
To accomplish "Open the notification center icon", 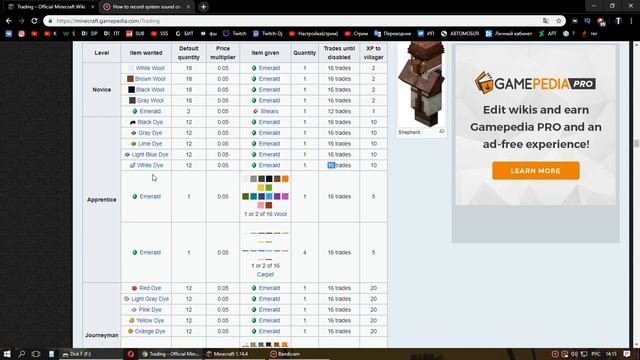I will tap(627, 354).
